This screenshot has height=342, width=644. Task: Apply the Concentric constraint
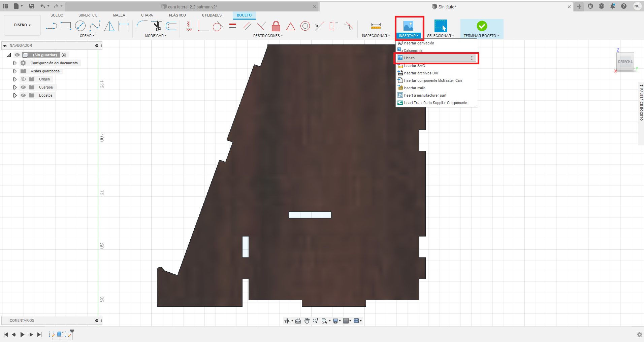305,26
